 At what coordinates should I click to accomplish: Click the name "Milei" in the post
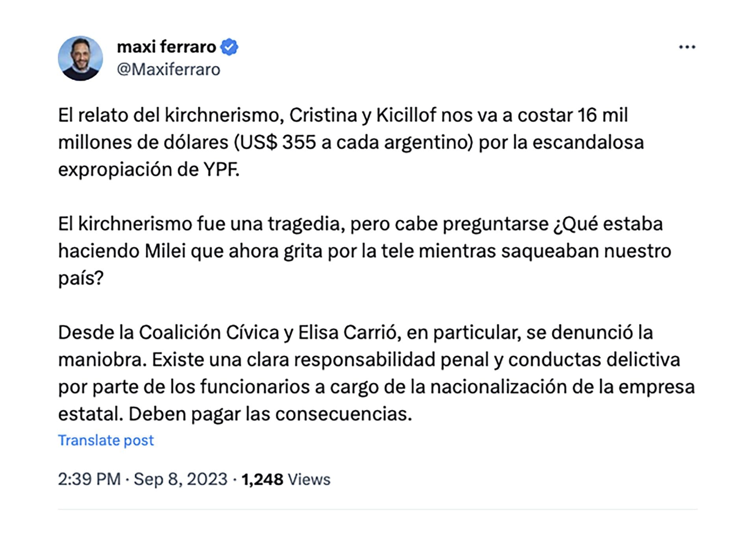point(165,251)
